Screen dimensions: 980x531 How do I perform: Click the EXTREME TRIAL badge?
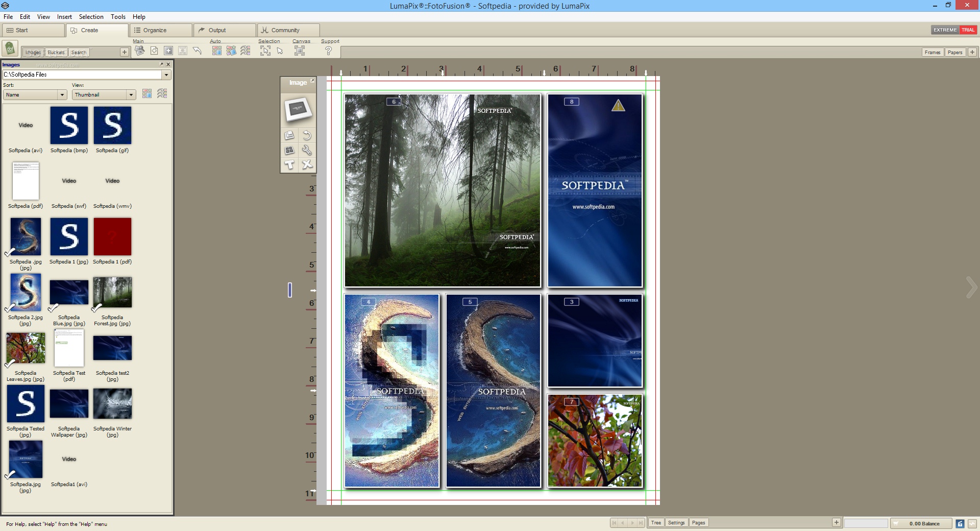(953, 30)
